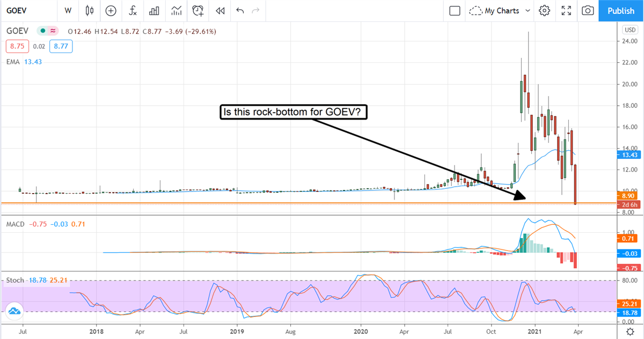Click the blue 13.43 EMA price label

[628, 154]
